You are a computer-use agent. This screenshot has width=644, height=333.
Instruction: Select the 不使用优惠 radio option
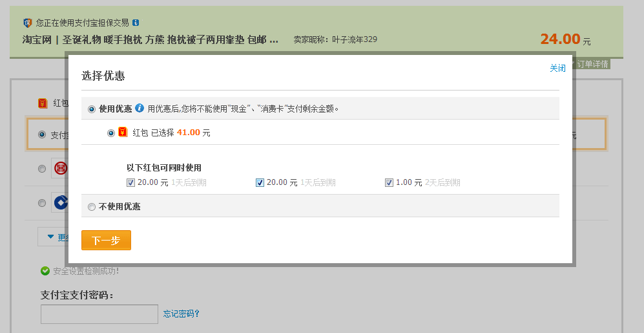(x=92, y=207)
